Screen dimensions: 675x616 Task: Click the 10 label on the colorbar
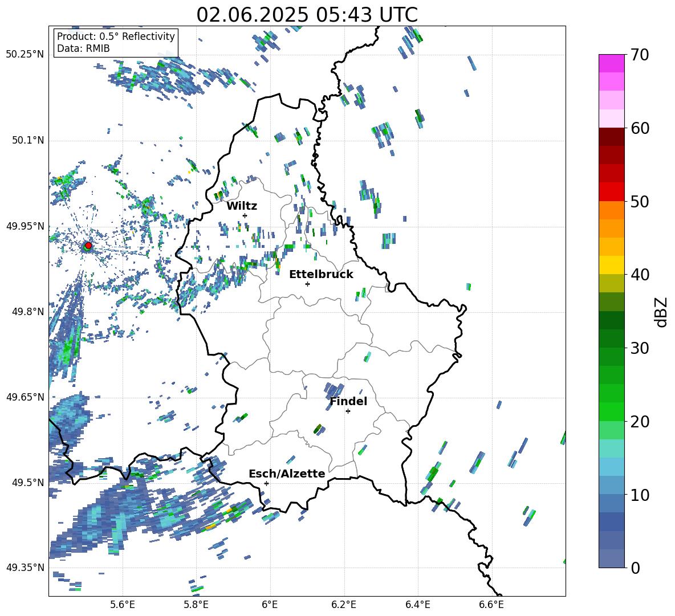(x=639, y=495)
